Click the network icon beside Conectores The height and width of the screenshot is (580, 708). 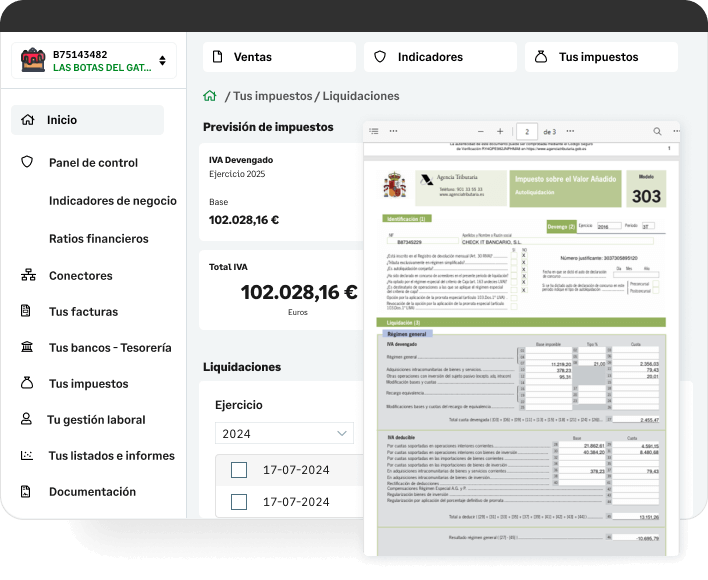pos(28,274)
